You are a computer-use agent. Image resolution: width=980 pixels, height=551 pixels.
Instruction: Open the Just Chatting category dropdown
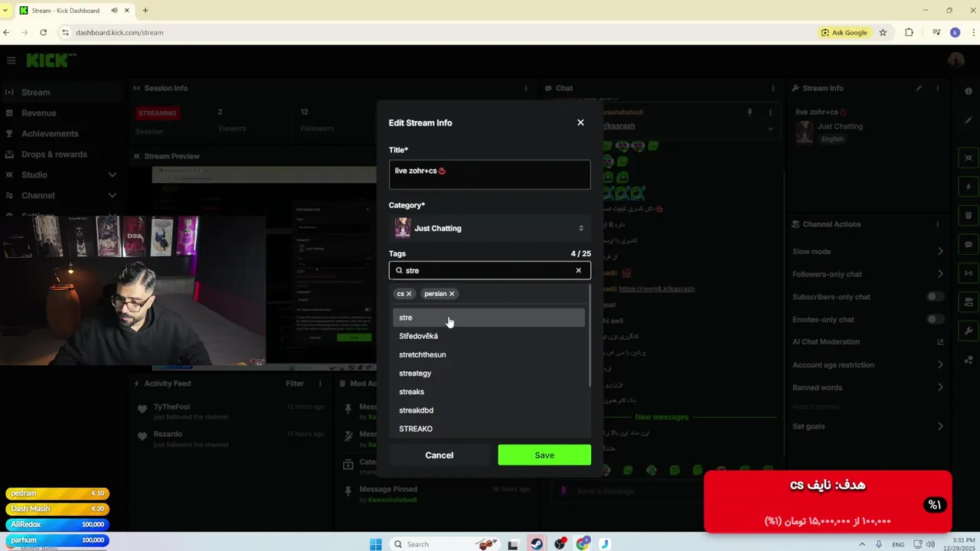coord(489,228)
